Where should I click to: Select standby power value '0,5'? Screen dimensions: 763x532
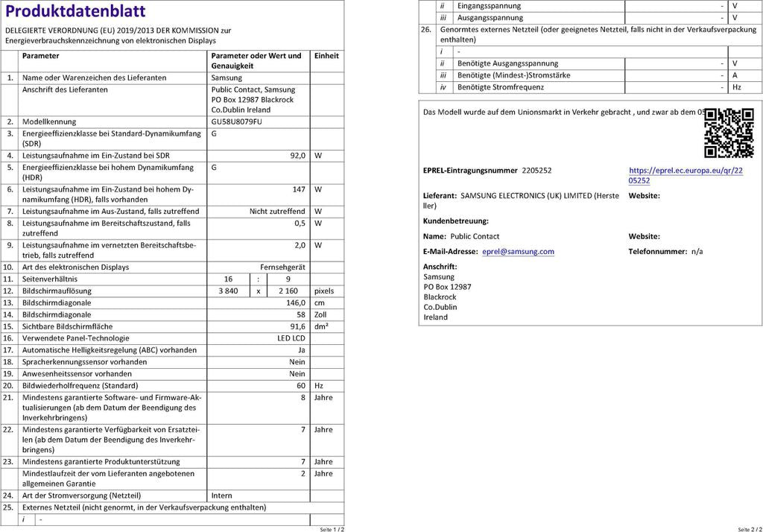click(x=300, y=224)
